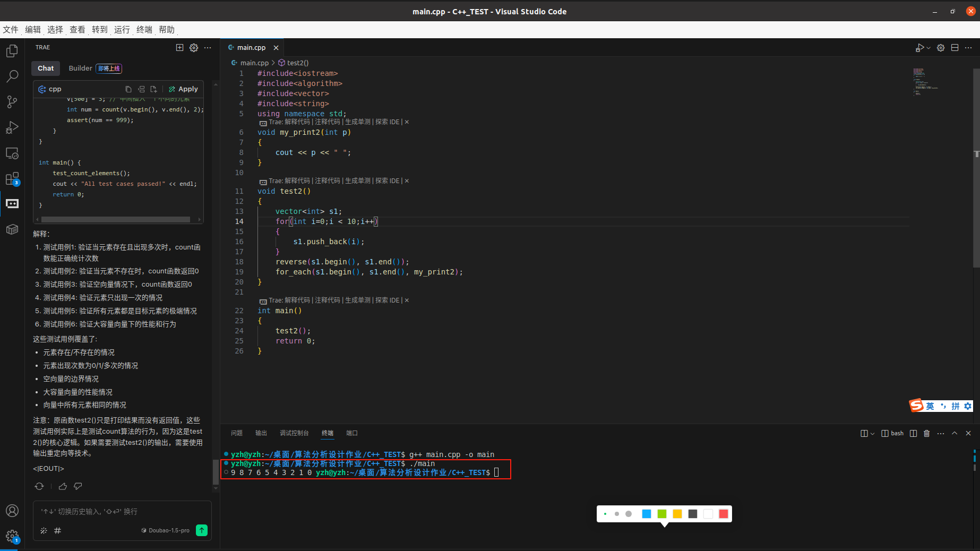Screen dimensions: 980x551
Task: Open the 查看 menu
Action: pos(78,30)
